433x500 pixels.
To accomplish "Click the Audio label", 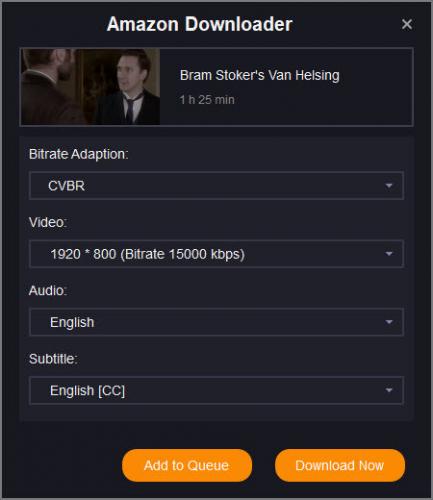I will click(x=48, y=291).
